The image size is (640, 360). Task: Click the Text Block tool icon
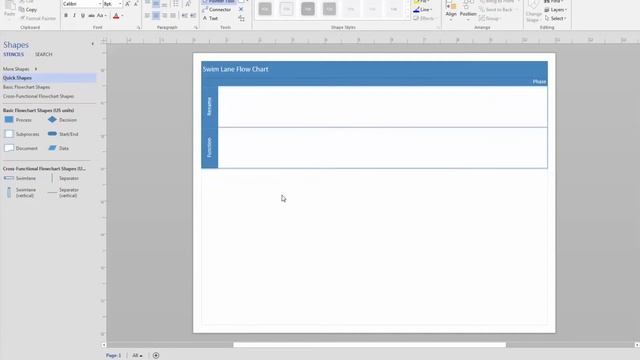241,18
